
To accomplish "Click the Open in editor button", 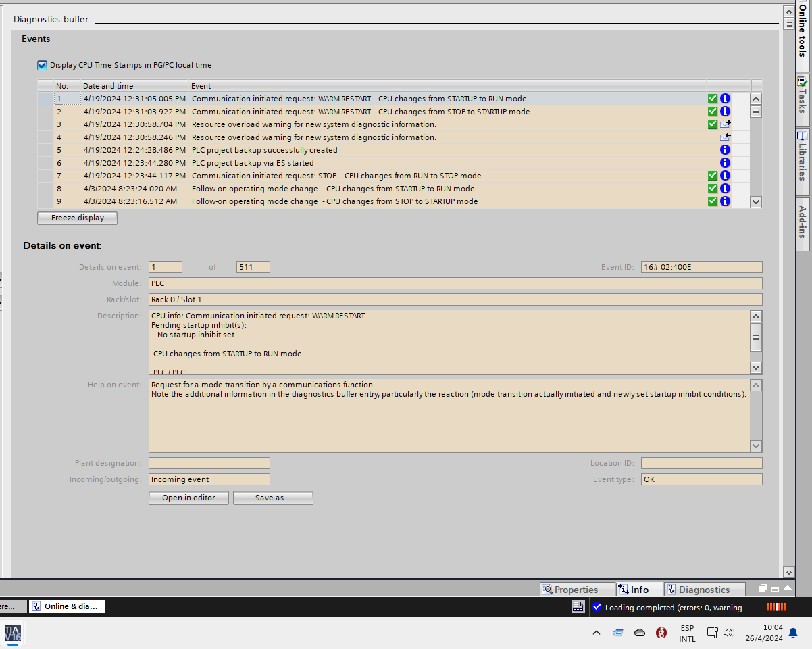I will [189, 498].
